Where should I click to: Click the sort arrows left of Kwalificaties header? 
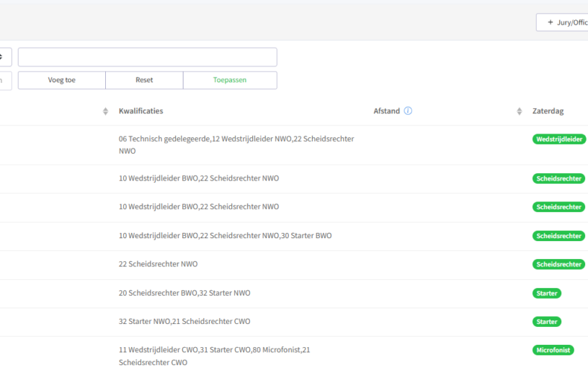(105, 111)
